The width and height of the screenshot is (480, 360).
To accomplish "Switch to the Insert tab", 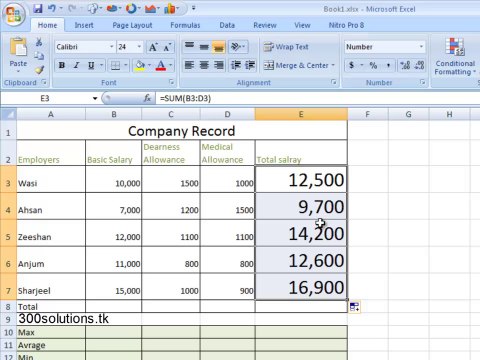I will coord(84,25).
